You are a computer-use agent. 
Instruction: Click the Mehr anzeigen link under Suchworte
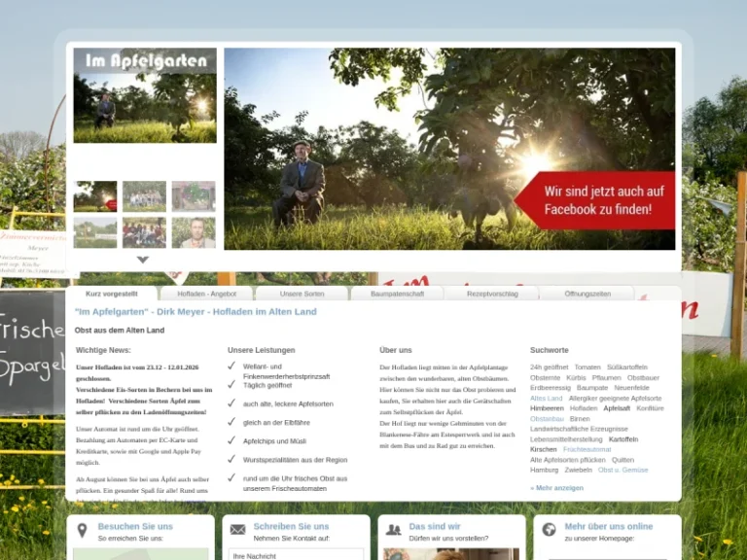(x=556, y=488)
